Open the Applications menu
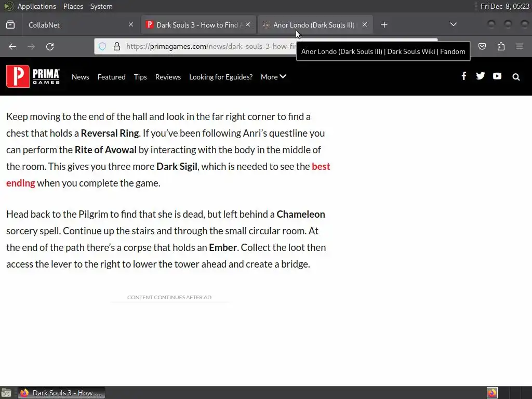 coord(37,6)
